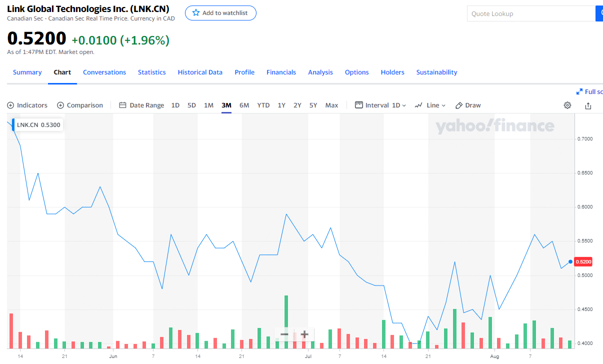The image size is (603, 364).
Task: Open the Statistics tab
Action: [x=152, y=72]
